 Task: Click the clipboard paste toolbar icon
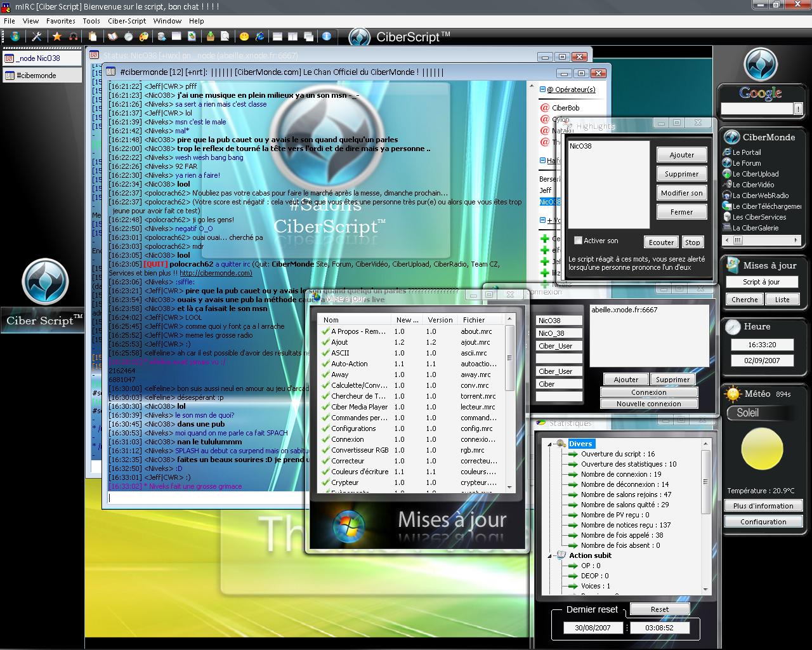point(93,37)
